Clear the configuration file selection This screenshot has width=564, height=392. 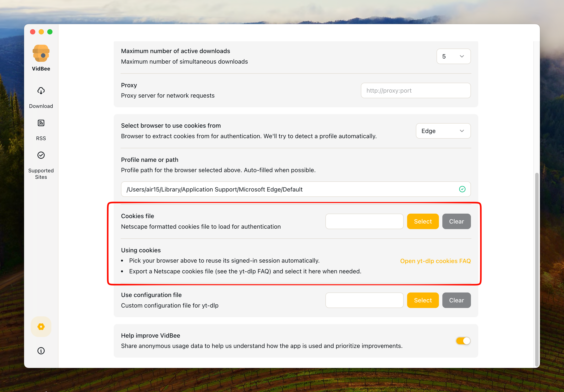[456, 300]
